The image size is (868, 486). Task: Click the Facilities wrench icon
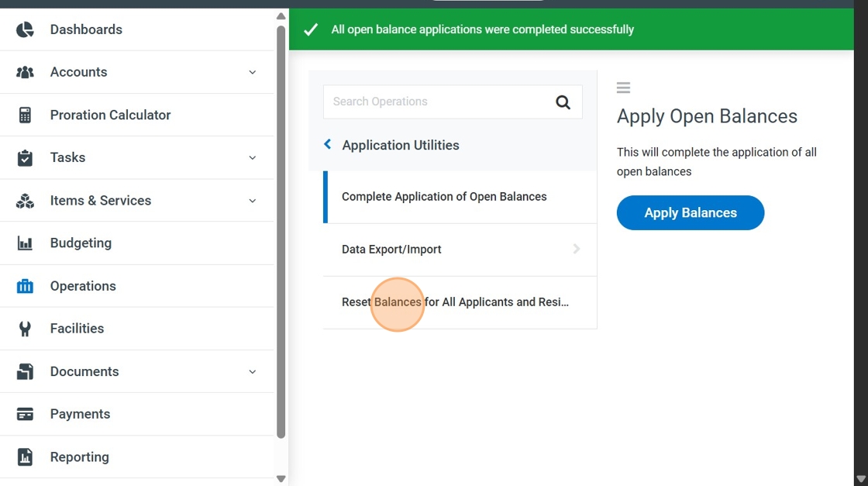[25, 329]
